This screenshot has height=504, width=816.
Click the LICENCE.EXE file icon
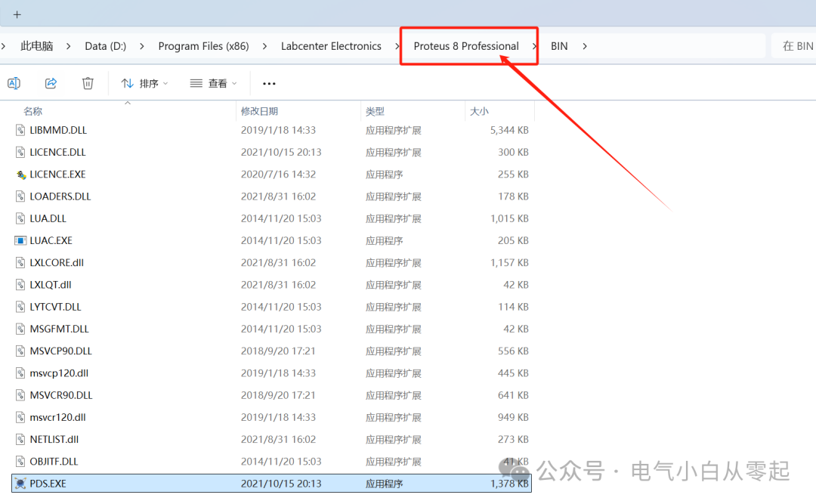point(21,175)
